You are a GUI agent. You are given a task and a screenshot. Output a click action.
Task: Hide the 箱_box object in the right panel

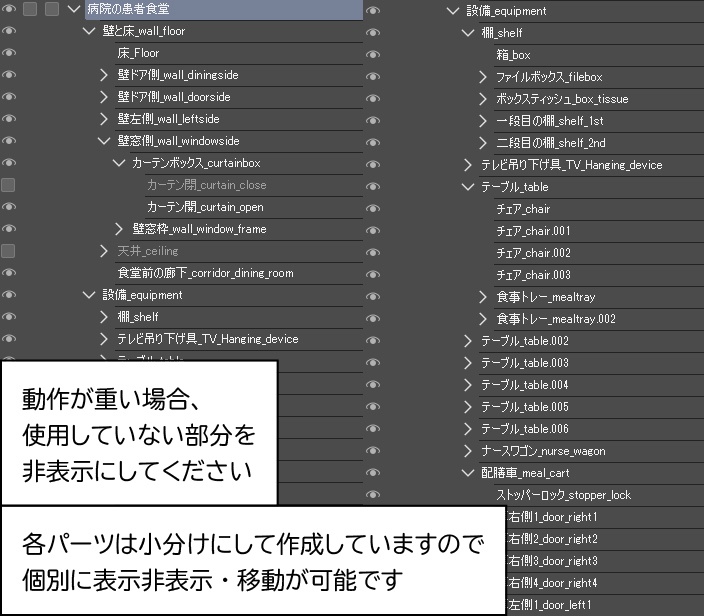[x=373, y=54]
